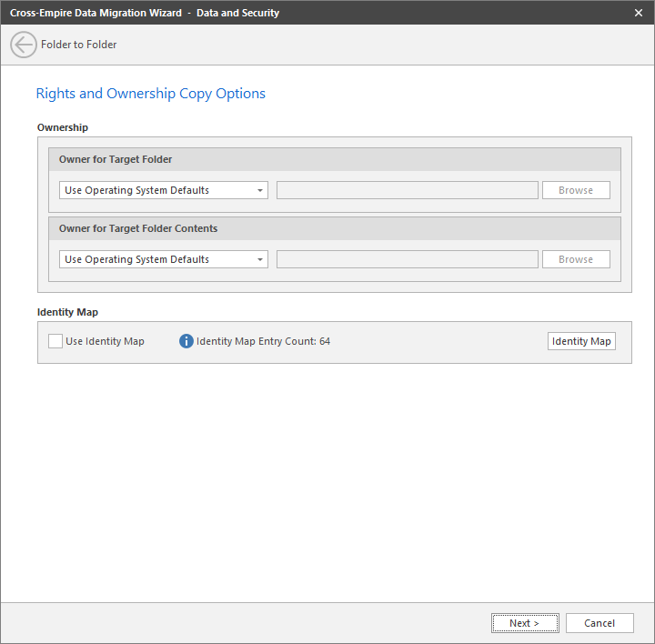Screen dimensions: 655x644
Task: Cancel the migration wizard
Action: (x=600, y=623)
